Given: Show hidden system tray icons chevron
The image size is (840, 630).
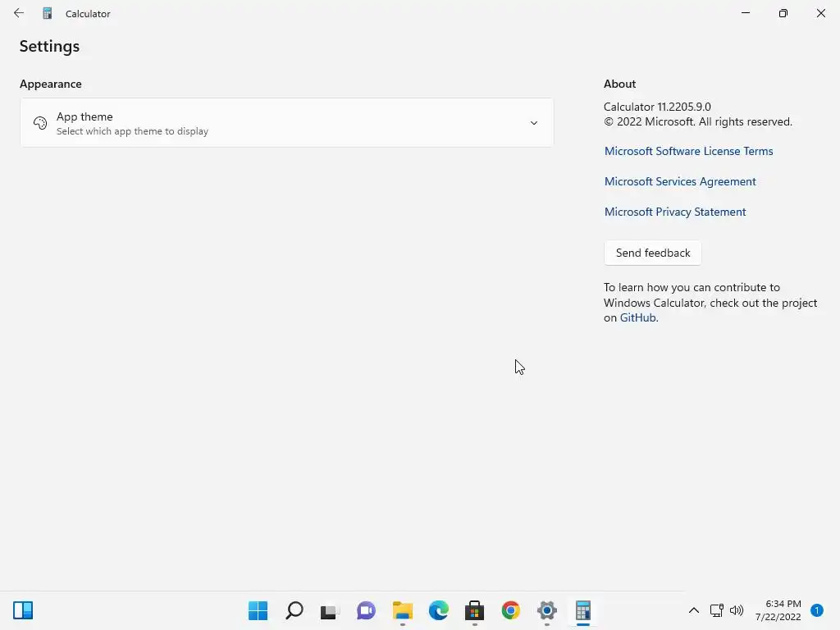Looking at the screenshot, I should (694, 610).
